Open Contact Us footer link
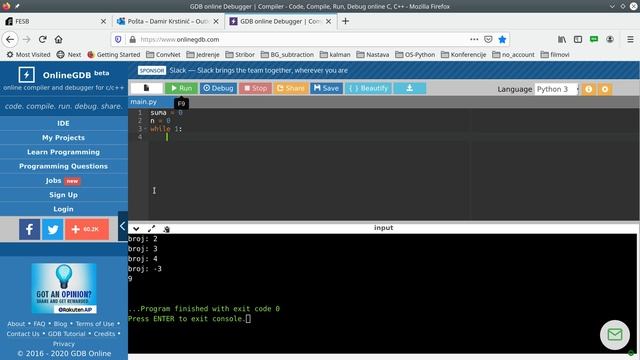 coord(23,334)
